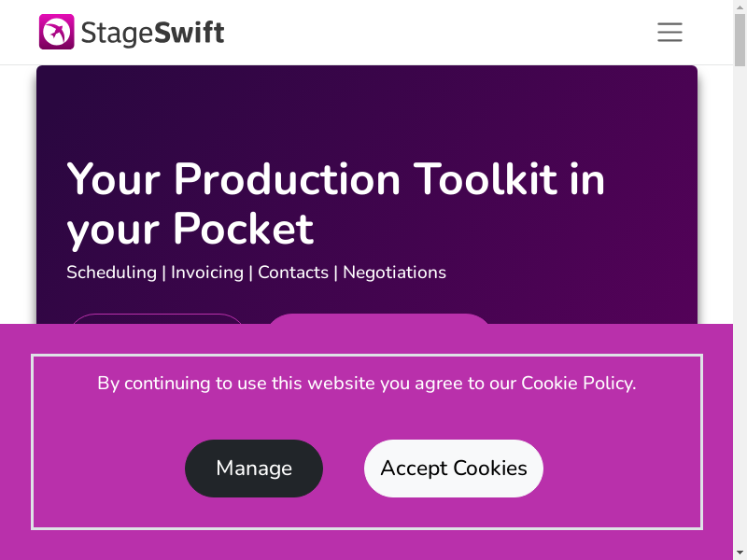Click the StageSwift bird logo icon

pos(56,32)
